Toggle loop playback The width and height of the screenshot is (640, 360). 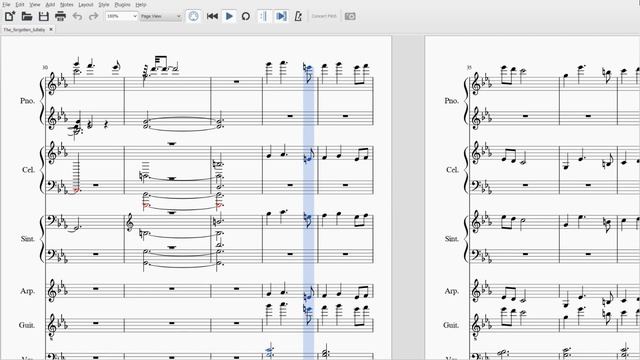tap(246, 16)
